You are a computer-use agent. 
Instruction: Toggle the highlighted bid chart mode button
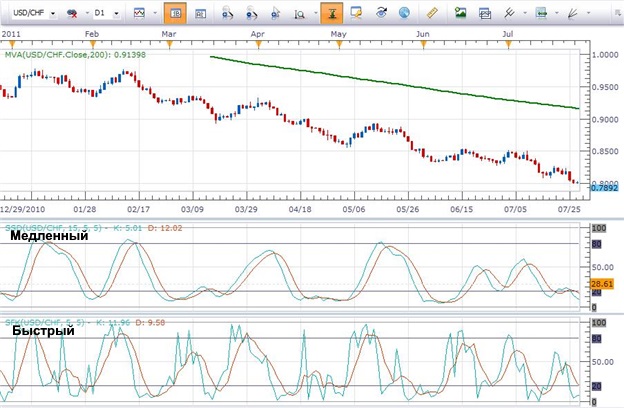[175, 13]
